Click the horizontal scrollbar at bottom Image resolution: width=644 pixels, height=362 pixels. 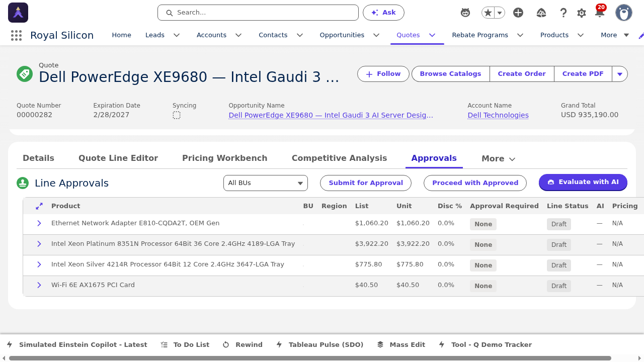point(310,358)
